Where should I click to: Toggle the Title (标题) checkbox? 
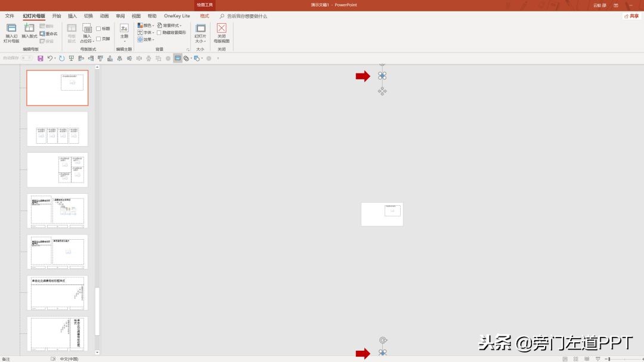(98, 29)
